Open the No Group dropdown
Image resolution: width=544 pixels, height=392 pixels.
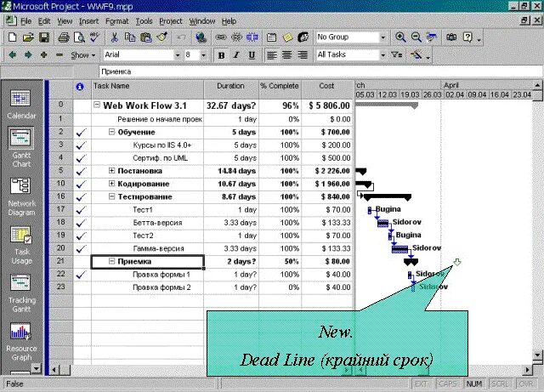pos(383,37)
